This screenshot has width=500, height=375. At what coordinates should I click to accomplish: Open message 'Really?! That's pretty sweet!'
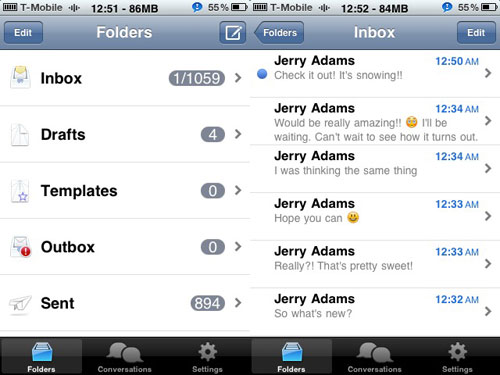click(x=375, y=264)
